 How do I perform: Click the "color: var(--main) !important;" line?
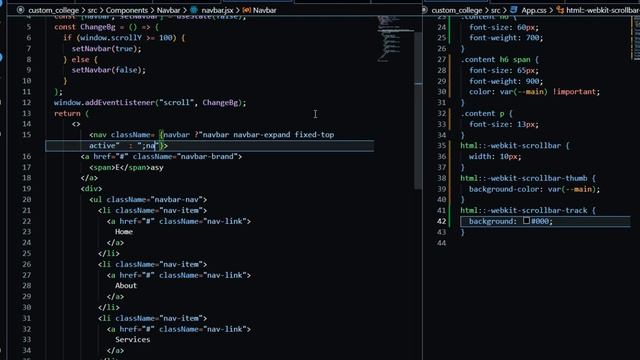coord(535,91)
